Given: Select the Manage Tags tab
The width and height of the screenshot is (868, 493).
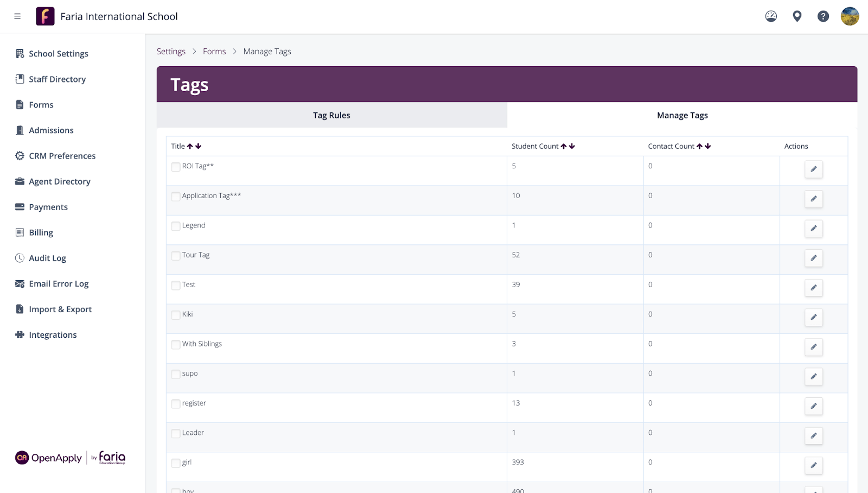Looking at the screenshot, I should [x=682, y=115].
